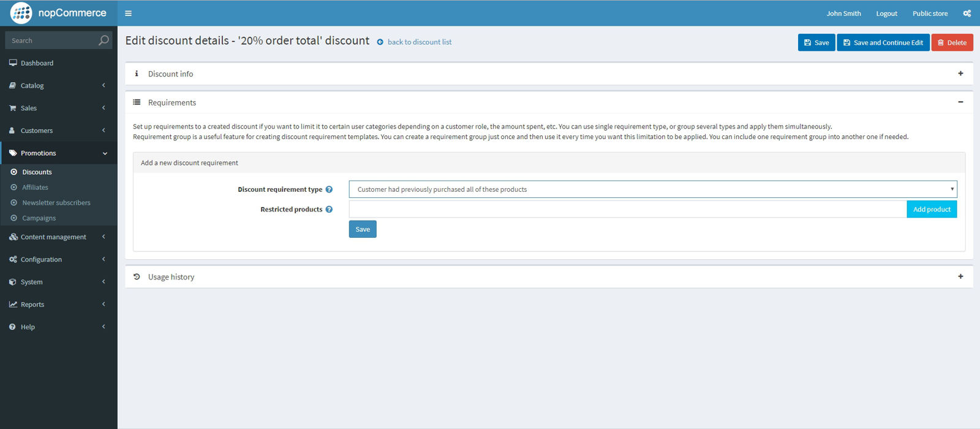Click the Newsletter subscribers bullet icon

coord(14,203)
